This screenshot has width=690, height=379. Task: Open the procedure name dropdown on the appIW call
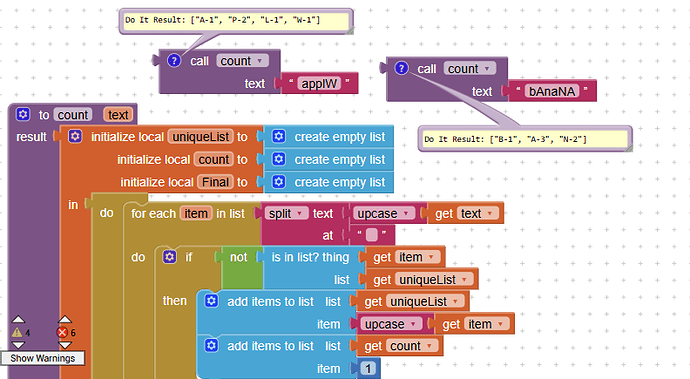pyautogui.click(x=260, y=61)
